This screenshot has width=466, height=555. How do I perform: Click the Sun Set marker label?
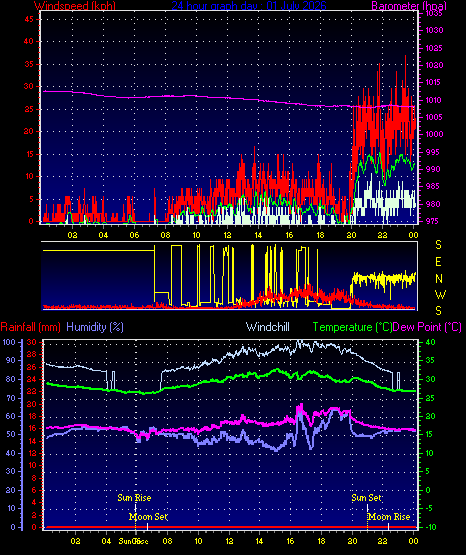click(367, 498)
